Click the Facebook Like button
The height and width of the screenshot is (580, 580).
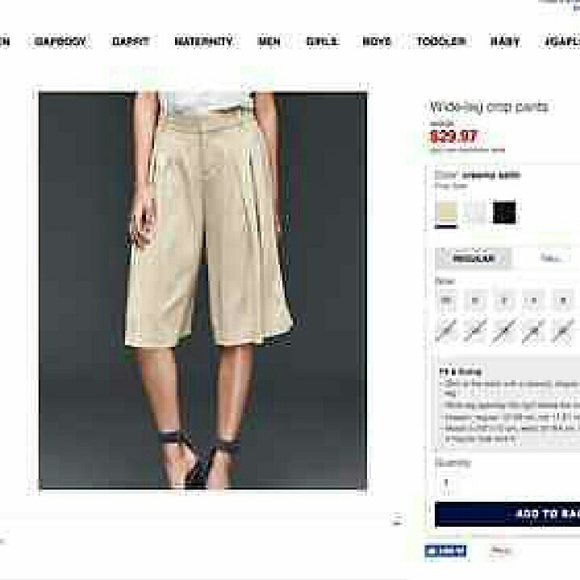click(445, 551)
